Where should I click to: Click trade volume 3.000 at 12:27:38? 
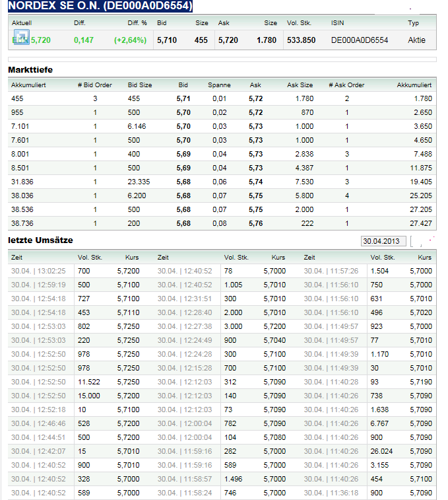(233, 326)
